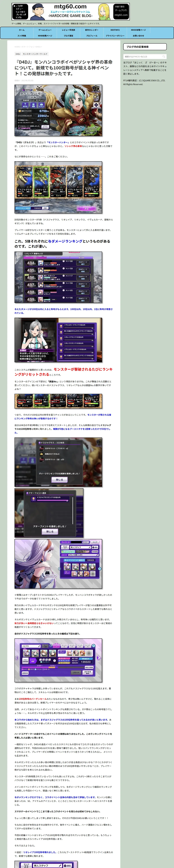Viewport: 174px width, 868px height.
Task: Focus the sidebar search text field
Action: click(142, 57)
